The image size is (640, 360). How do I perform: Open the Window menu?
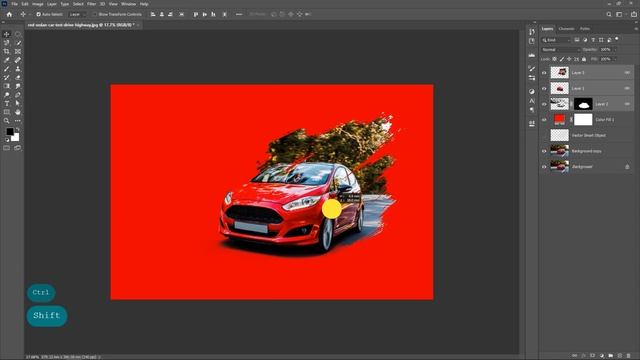tap(128, 4)
